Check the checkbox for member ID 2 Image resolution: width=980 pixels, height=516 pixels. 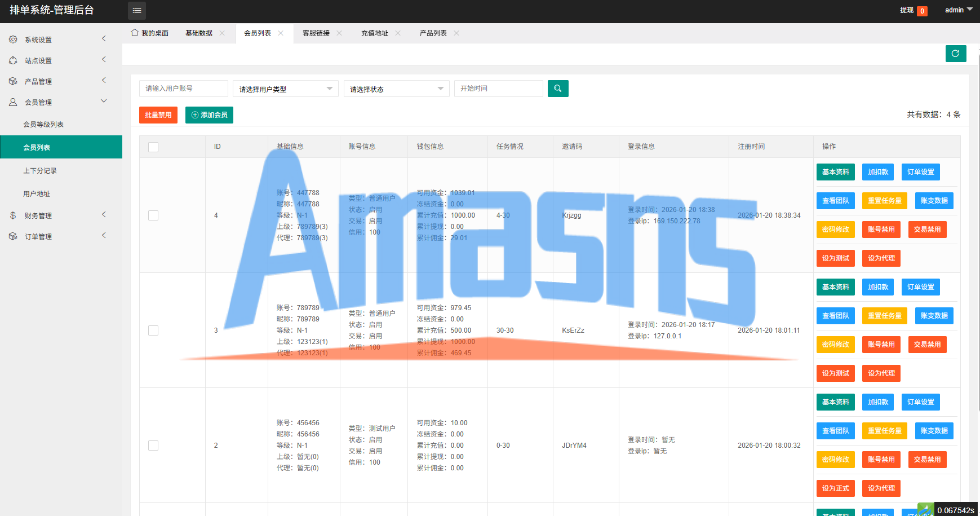[x=153, y=446]
